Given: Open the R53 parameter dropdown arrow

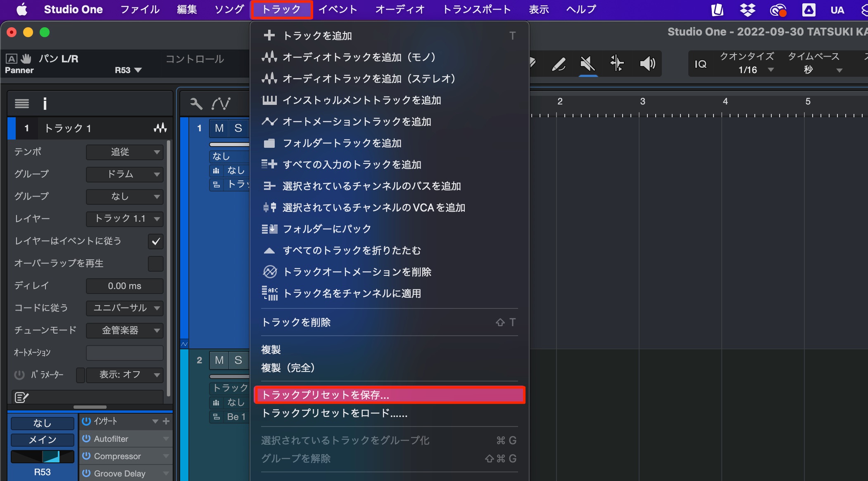Looking at the screenshot, I should click(x=138, y=70).
